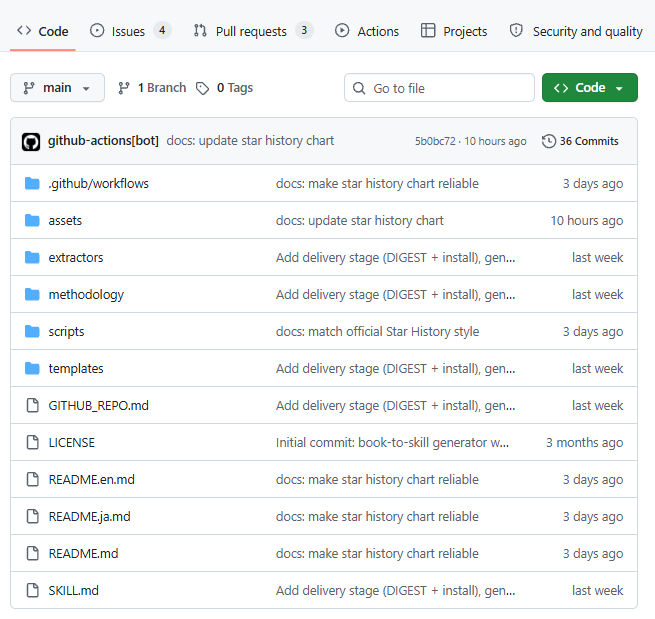
Task: Open the .github/workflows folder
Action: (99, 184)
